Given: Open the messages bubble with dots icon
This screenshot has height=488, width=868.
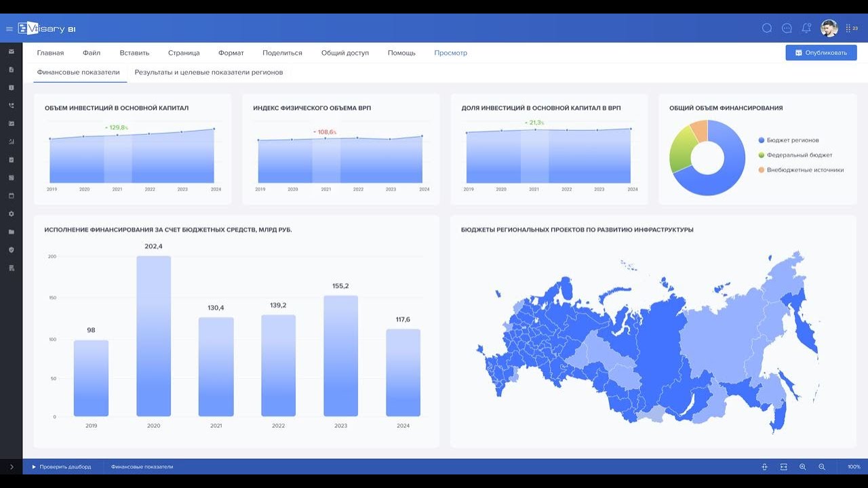Looking at the screenshot, I should pos(787,28).
